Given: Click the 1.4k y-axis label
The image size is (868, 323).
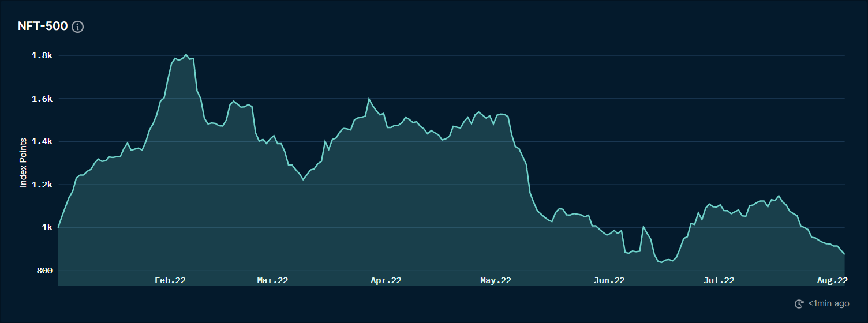Looking at the screenshot, I should (x=43, y=142).
